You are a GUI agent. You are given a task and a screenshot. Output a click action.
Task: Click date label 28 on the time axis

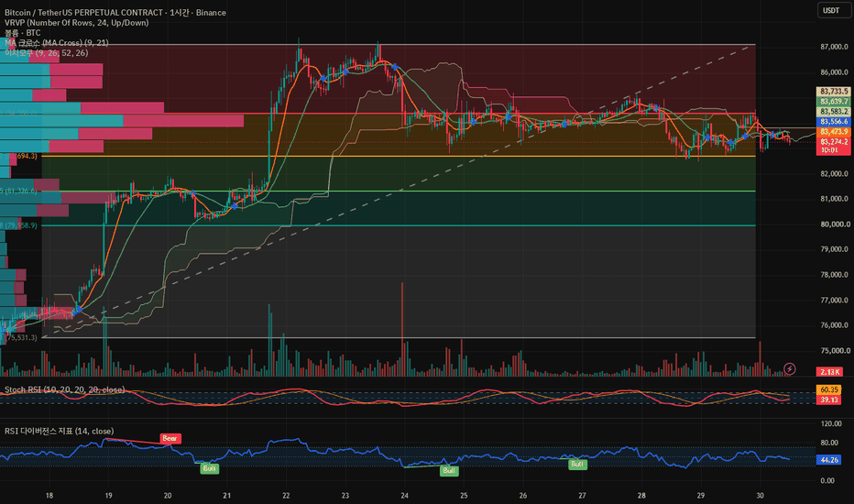point(641,495)
